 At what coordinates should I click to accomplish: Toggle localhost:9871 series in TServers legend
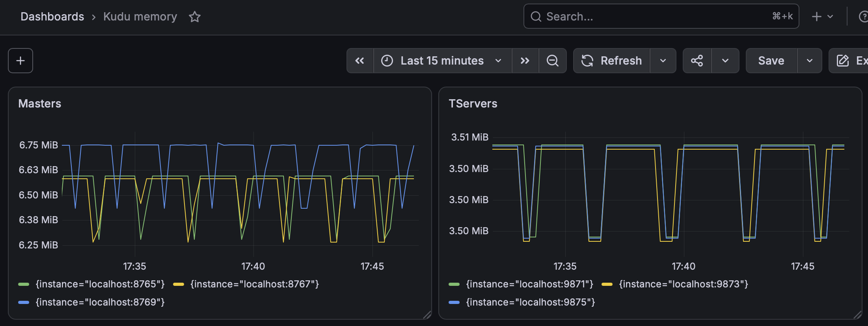pos(530,284)
